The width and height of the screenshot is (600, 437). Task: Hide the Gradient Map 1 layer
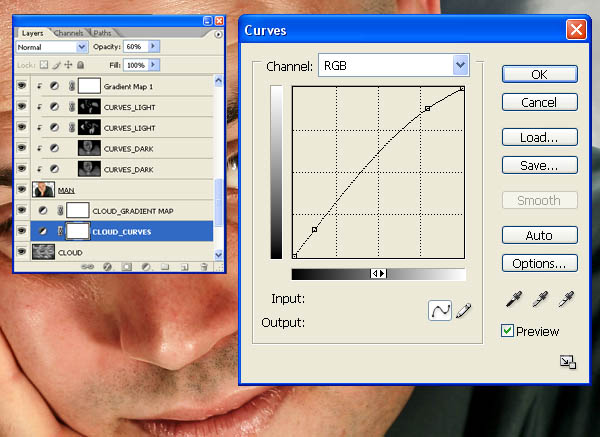22,85
